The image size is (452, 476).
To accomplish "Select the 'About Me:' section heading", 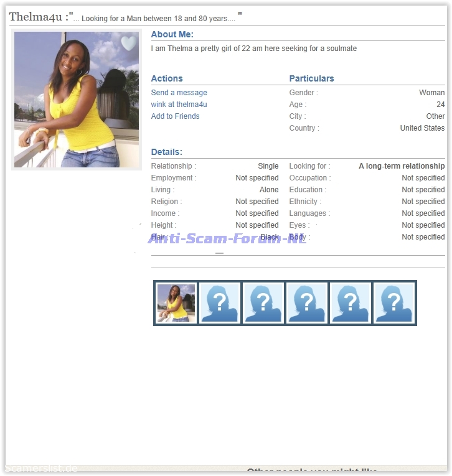I will pyautogui.click(x=172, y=35).
